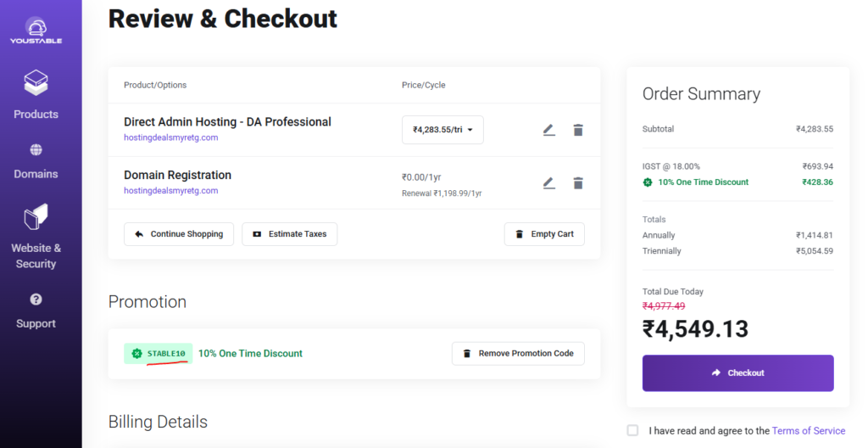Click Renewal ₹1,198.99/1yr text
868x448 pixels.
[x=442, y=193]
